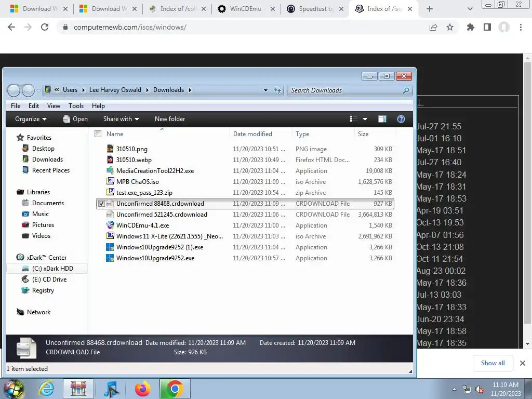Select MediaCreationTool22H2.exe icon
The width and height of the screenshot is (532, 399).
[110, 170]
